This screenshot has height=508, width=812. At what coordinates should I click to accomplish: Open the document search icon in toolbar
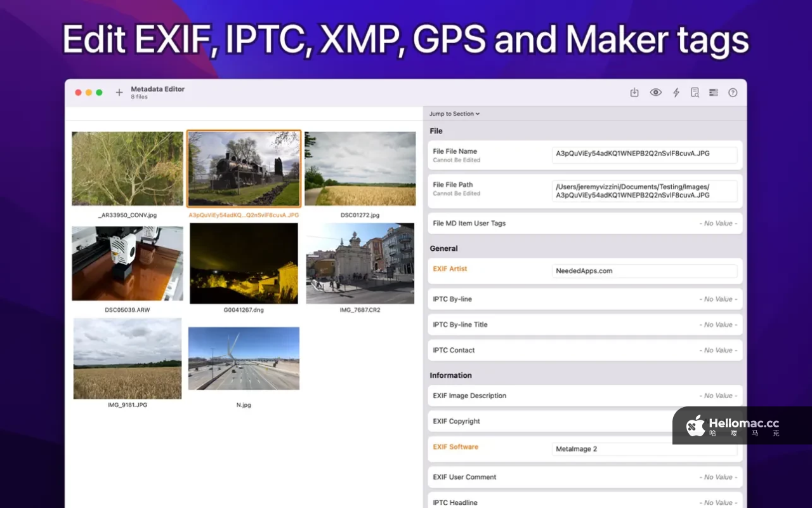tap(695, 93)
